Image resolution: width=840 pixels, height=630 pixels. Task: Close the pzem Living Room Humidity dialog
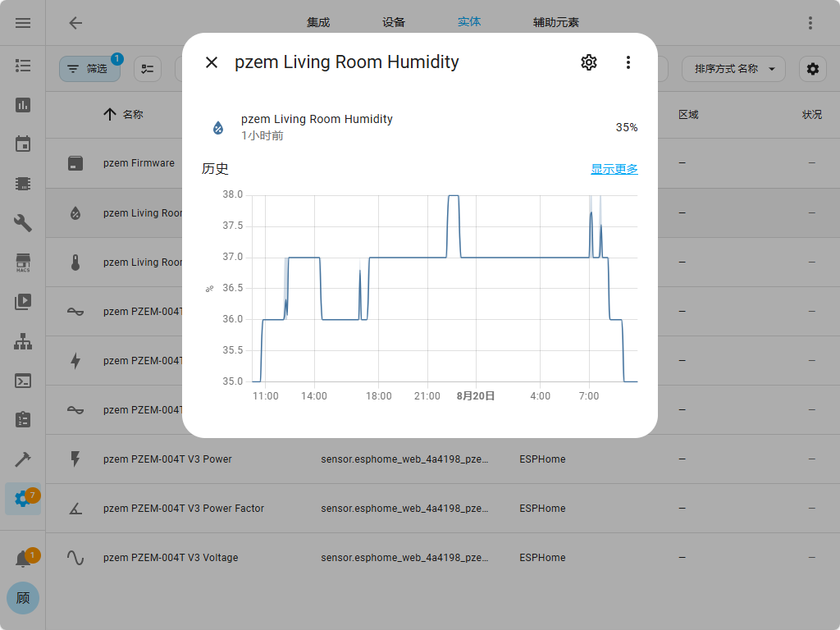click(212, 62)
